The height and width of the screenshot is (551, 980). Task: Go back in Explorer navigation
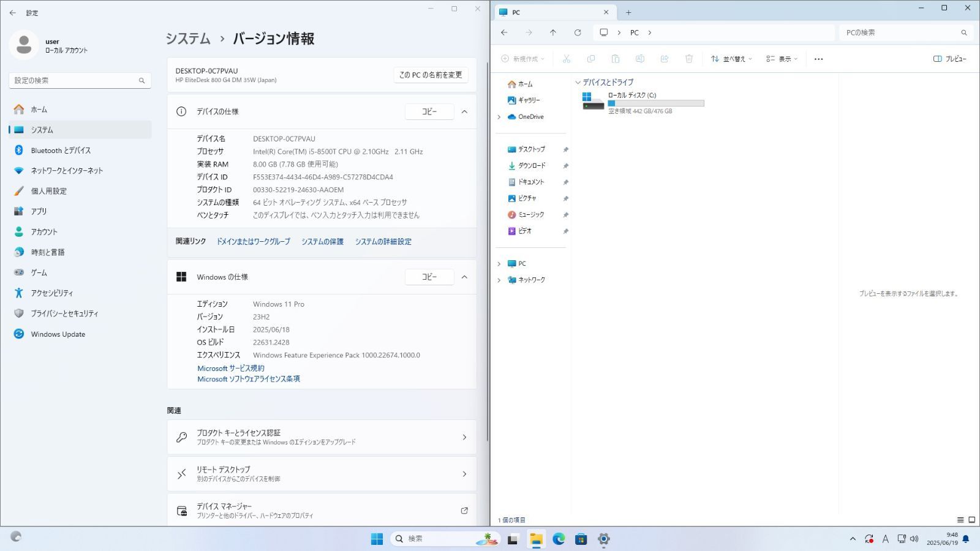click(504, 32)
